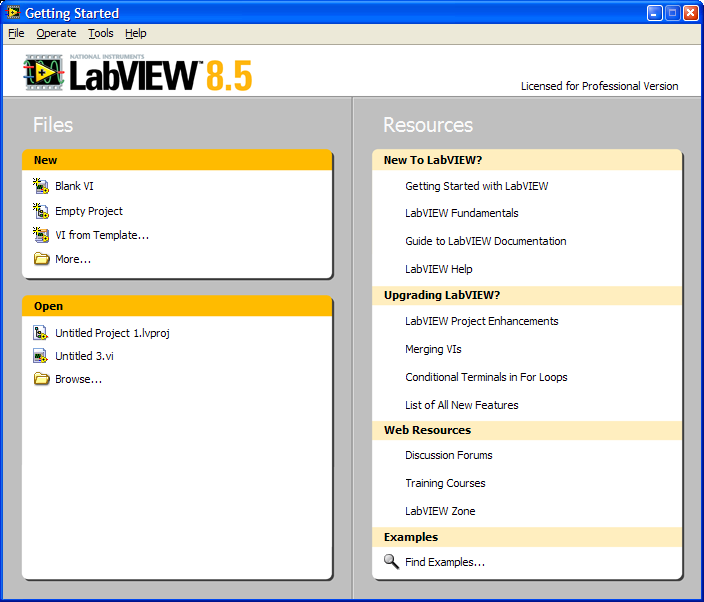This screenshot has width=704, height=602.
Task: Open the Tools menu
Action: [101, 33]
